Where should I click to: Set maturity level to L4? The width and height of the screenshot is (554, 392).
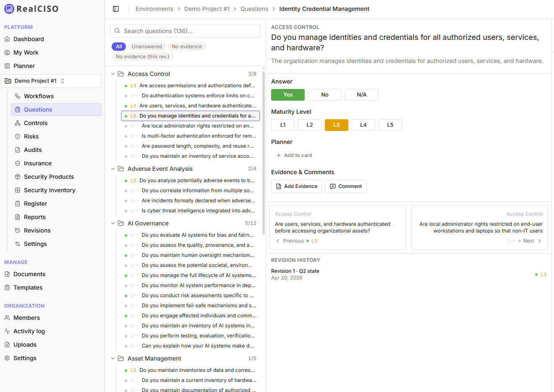click(363, 125)
